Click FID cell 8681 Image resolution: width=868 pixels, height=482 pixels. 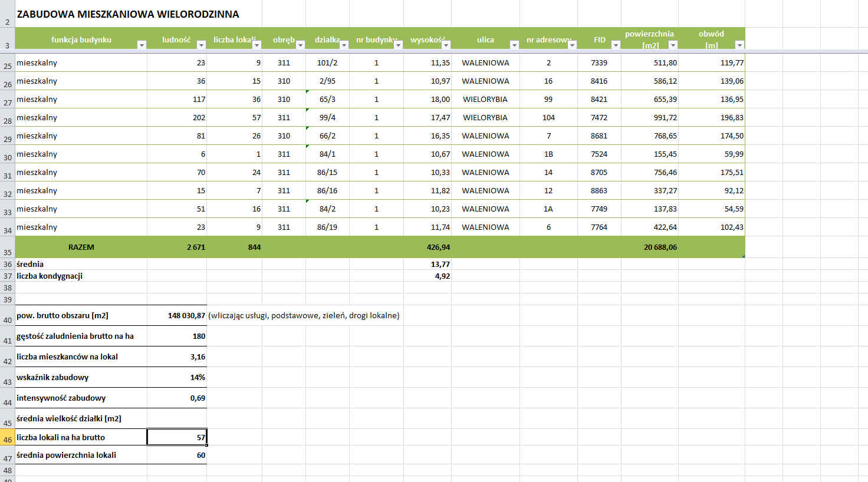(599, 136)
